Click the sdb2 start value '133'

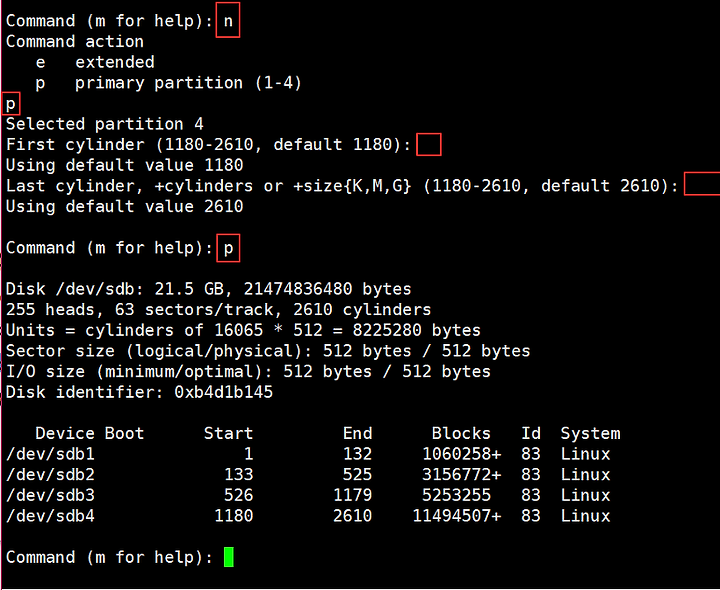[238, 475]
